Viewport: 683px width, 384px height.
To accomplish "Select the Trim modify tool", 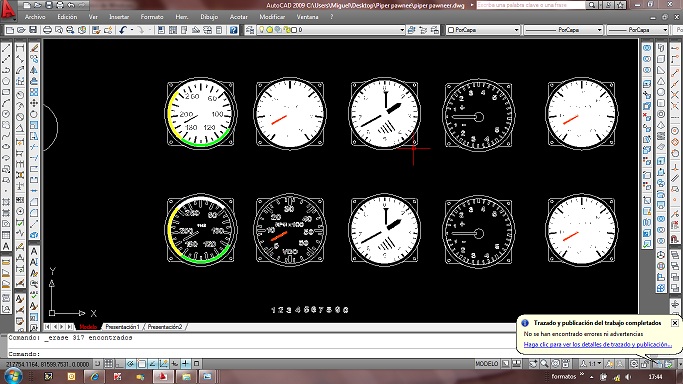I will tap(34, 147).
